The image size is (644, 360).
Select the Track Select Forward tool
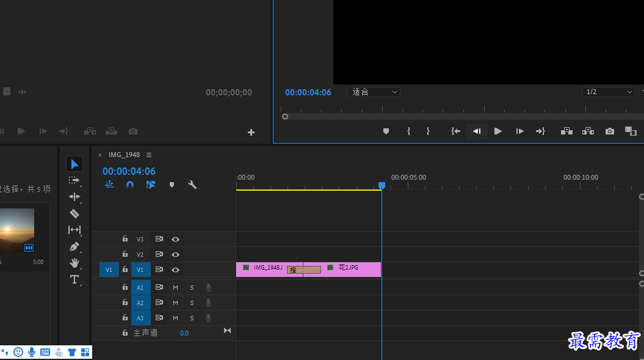74,180
